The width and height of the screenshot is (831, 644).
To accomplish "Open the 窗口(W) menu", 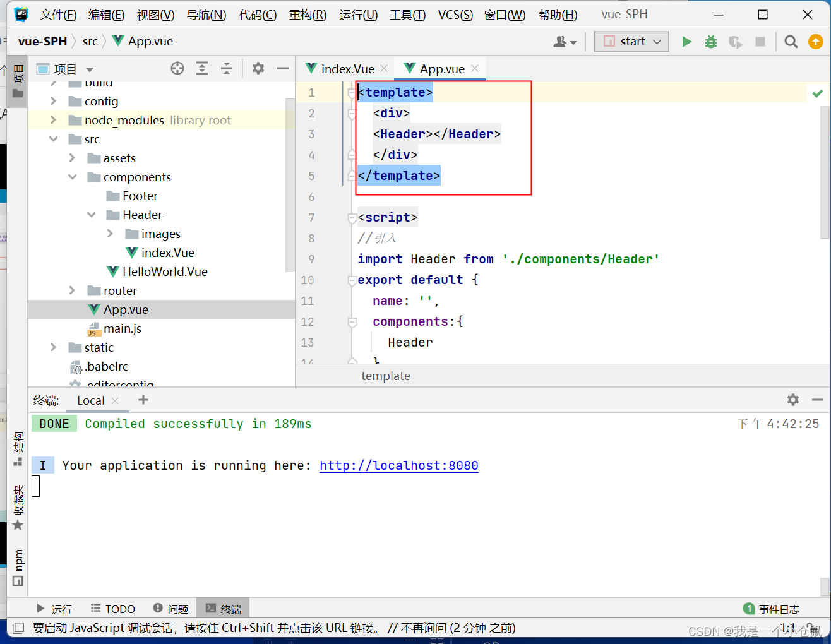I will point(505,15).
